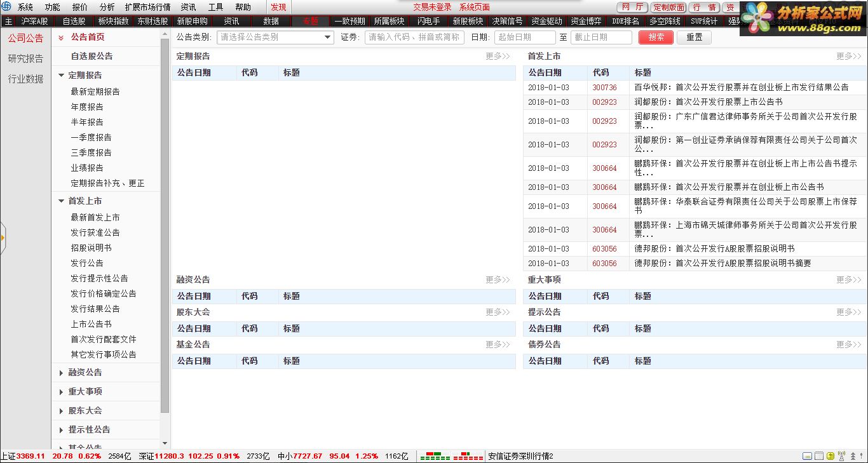Click the double up-arrow status icon
Image resolution: width=868 pixels, height=463 pixels.
[853, 456]
